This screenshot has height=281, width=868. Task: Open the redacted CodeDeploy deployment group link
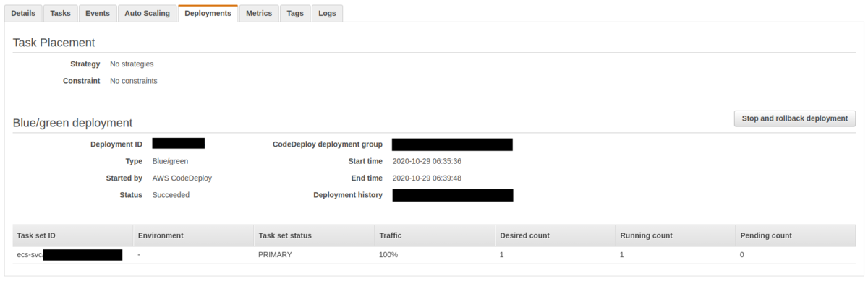452,144
